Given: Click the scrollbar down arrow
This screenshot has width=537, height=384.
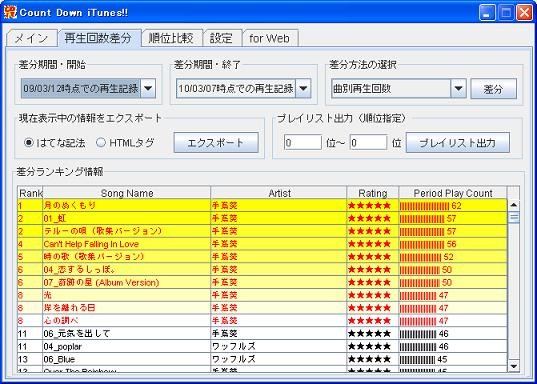Looking at the screenshot, I should (x=513, y=366).
